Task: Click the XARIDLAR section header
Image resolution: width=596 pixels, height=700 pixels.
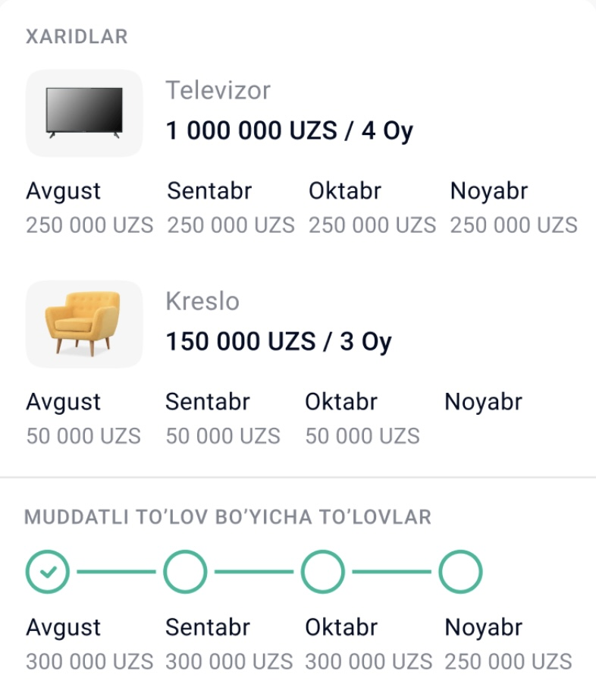Action: 77,36
